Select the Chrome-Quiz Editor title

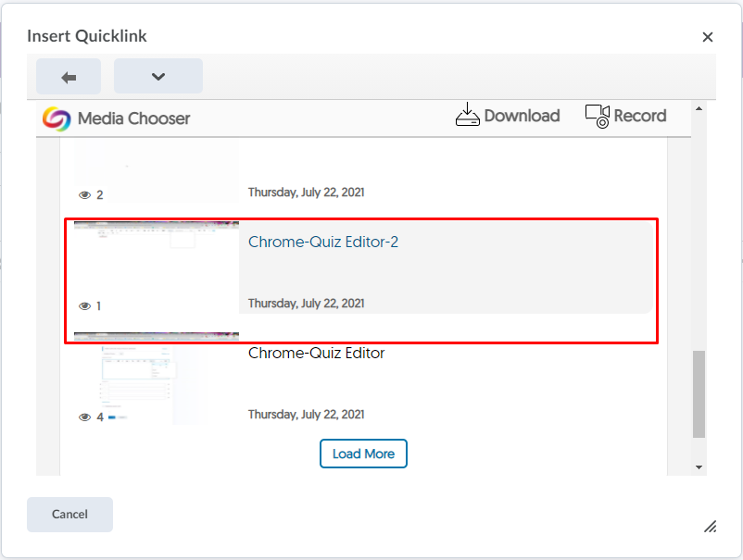pyautogui.click(x=316, y=353)
